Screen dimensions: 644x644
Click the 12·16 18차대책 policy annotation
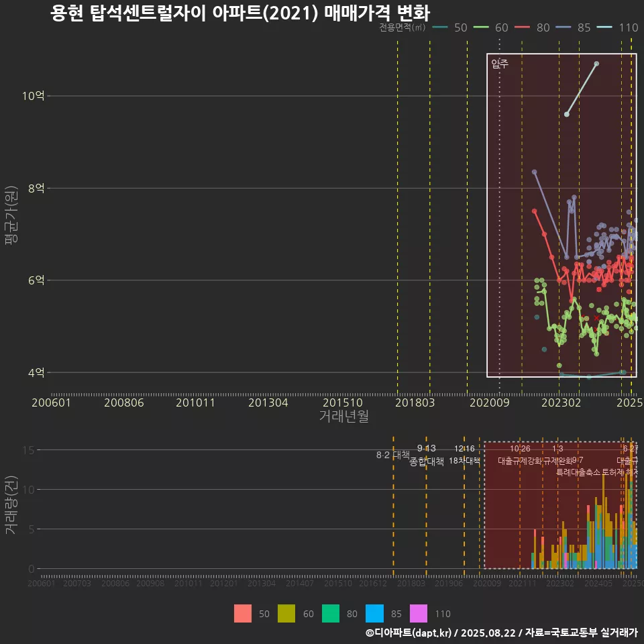(464, 455)
